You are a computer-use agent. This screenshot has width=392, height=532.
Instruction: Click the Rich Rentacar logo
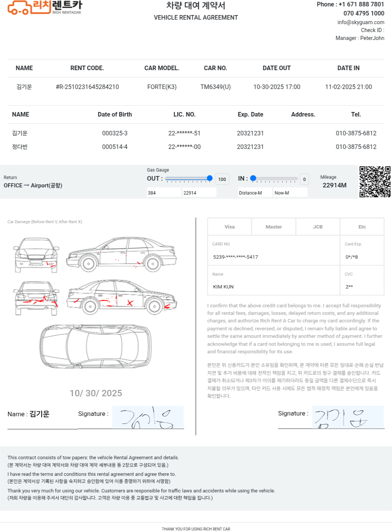44,8
